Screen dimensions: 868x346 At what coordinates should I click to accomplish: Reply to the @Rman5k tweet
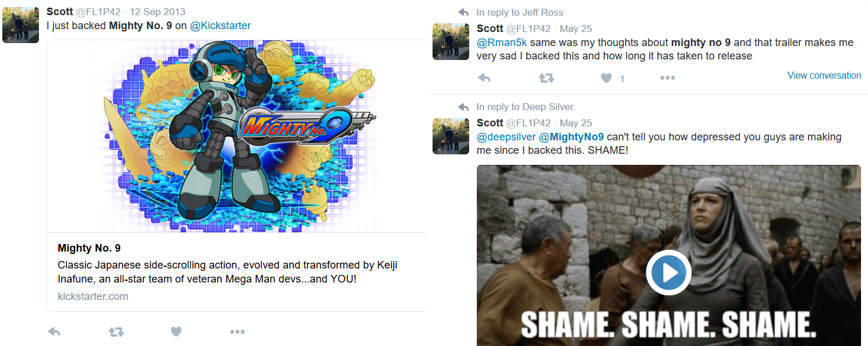[x=484, y=77]
